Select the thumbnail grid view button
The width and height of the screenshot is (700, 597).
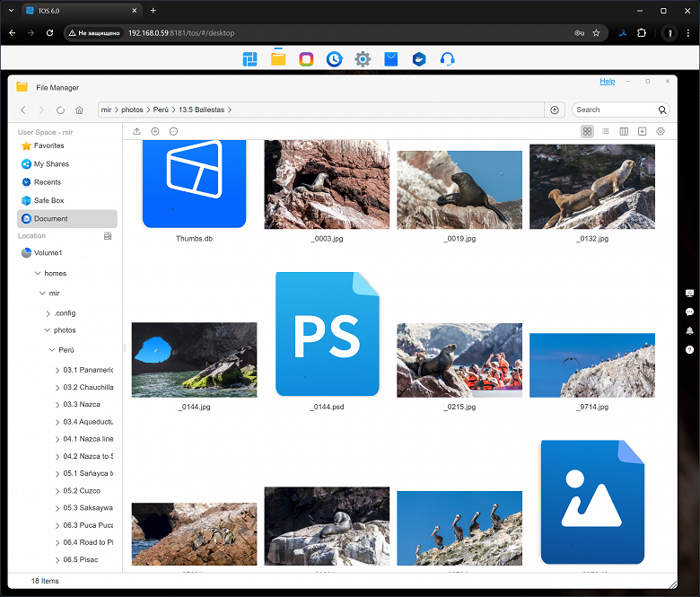pos(587,131)
